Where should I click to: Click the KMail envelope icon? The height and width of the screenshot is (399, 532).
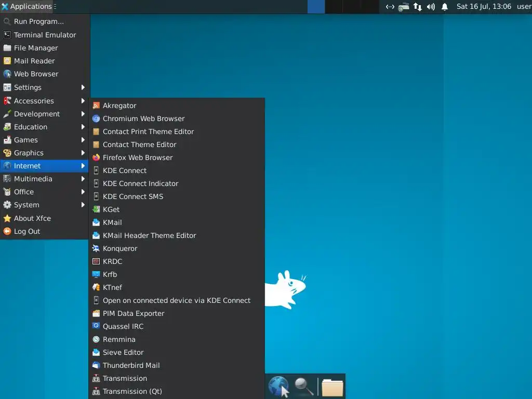click(96, 222)
